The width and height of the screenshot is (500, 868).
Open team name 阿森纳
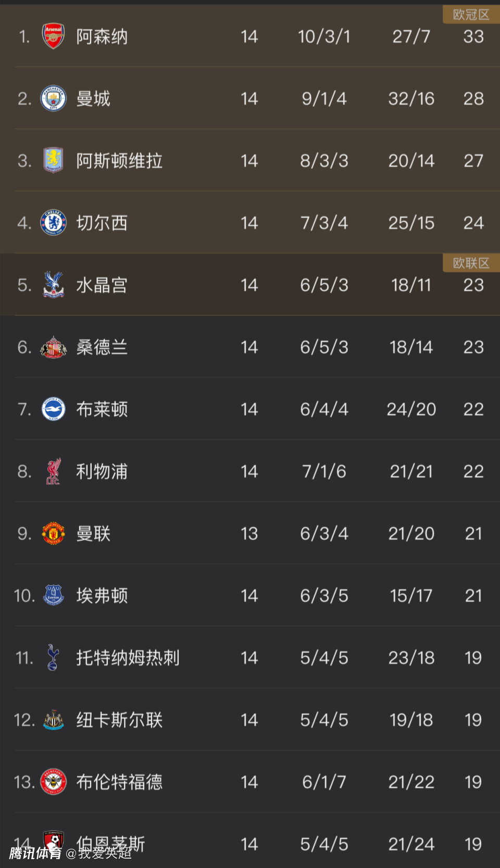102,36
